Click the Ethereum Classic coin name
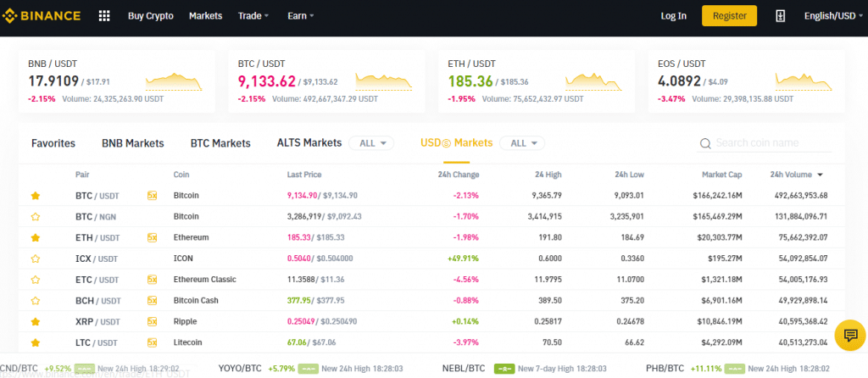This screenshot has width=868, height=378. (205, 280)
